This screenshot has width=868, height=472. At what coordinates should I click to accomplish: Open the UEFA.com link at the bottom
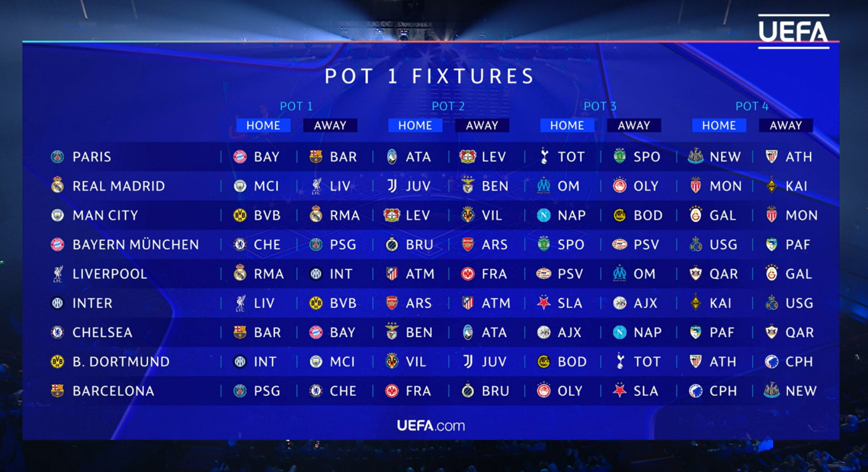[431, 426]
